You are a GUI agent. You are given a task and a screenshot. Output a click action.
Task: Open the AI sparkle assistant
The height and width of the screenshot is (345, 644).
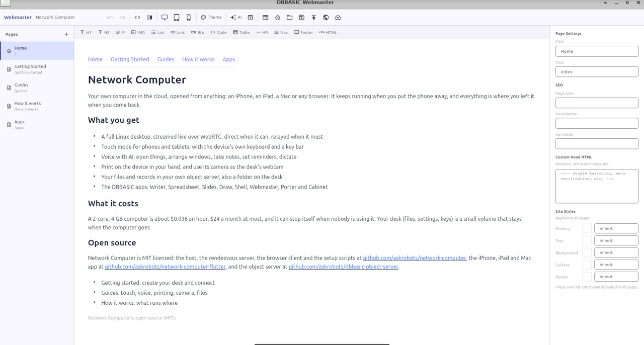point(236,18)
